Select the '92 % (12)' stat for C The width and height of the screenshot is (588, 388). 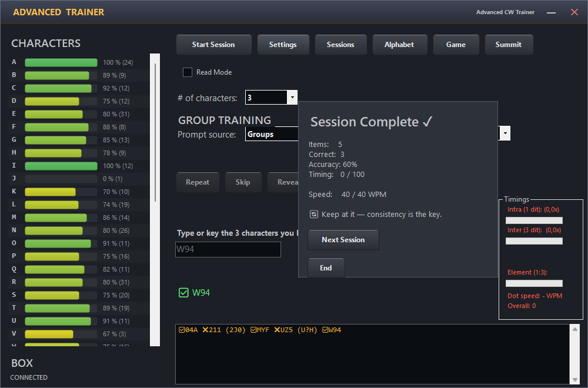116,88
